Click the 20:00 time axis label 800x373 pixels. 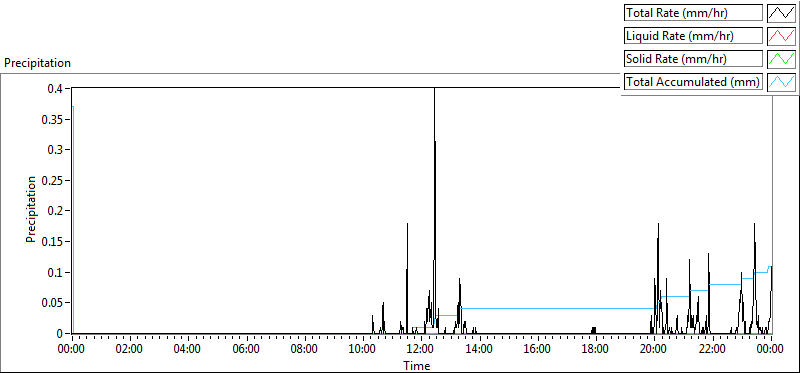654,350
